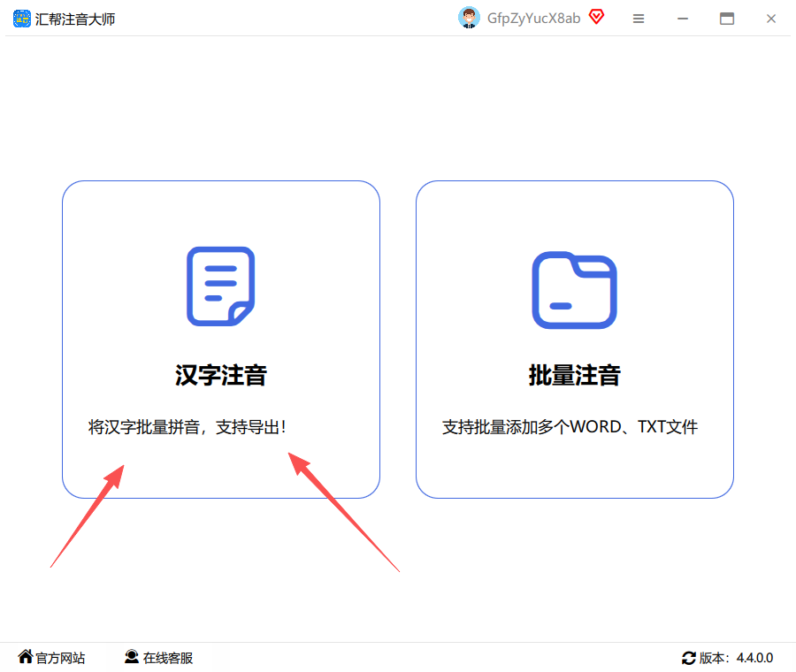Click the 汇帮注音大师 app logo icon
This screenshot has height=672, width=796.
(x=22, y=19)
